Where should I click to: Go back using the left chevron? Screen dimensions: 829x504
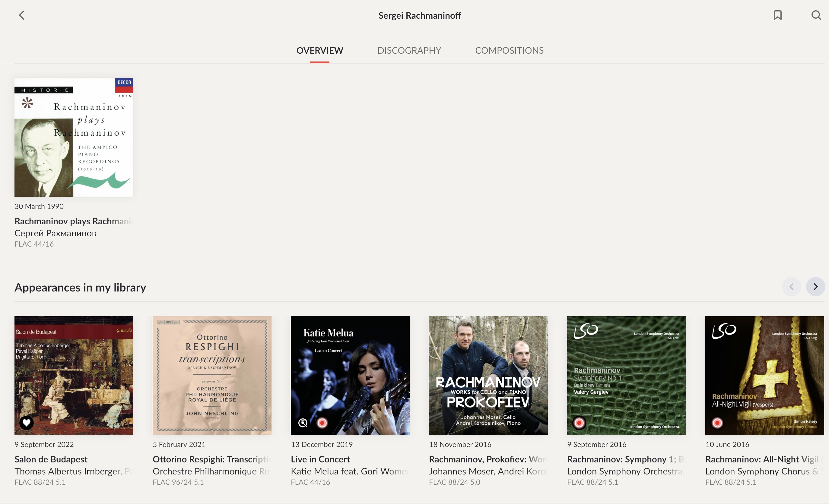(22, 15)
